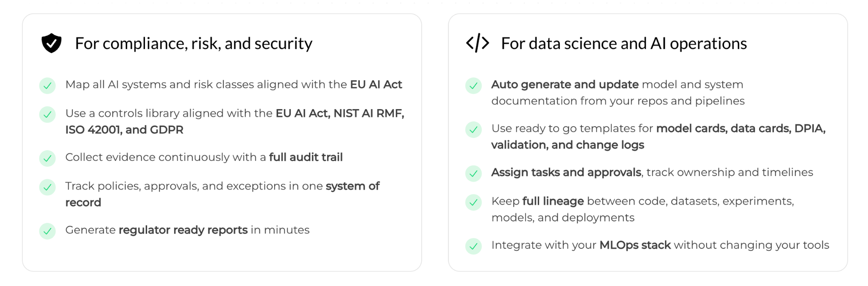Click the check icon beside Assign tasks and approvals

point(473,173)
